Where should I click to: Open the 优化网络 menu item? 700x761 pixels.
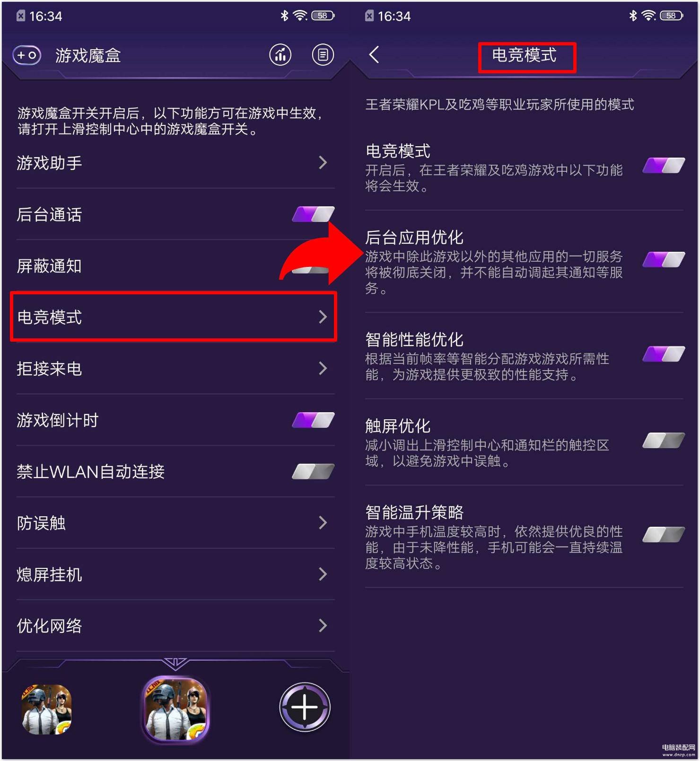pyautogui.click(x=175, y=626)
